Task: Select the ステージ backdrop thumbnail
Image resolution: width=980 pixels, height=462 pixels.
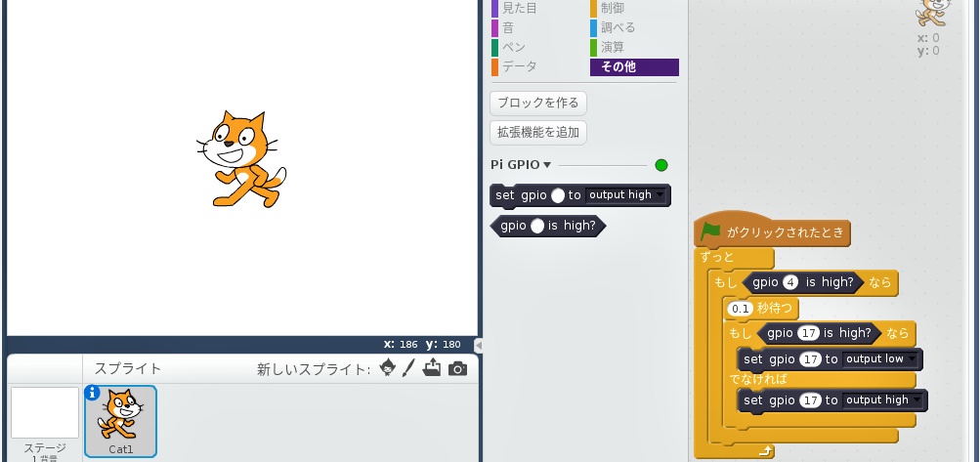Action: click(x=44, y=412)
